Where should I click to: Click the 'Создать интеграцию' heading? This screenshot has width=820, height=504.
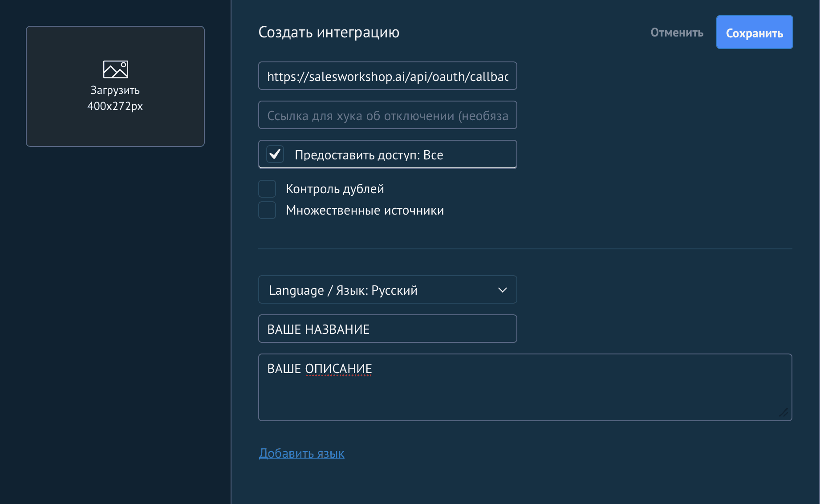329,33
